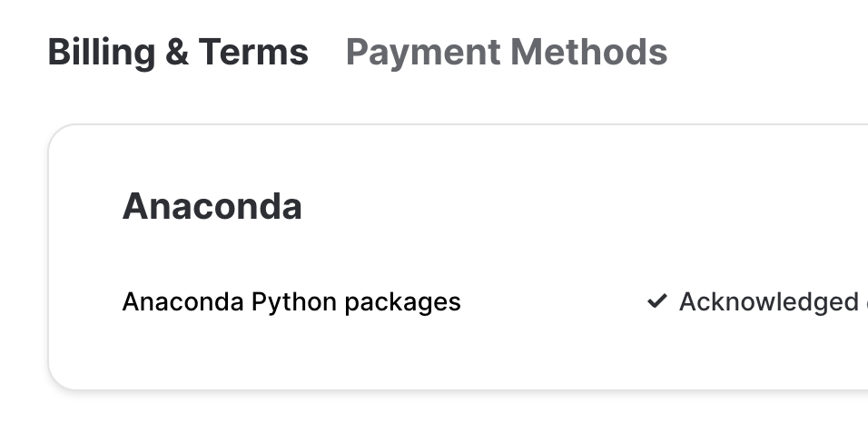Click the Anaconda Python packages label
Screen dimensions: 868x423
point(291,301)
